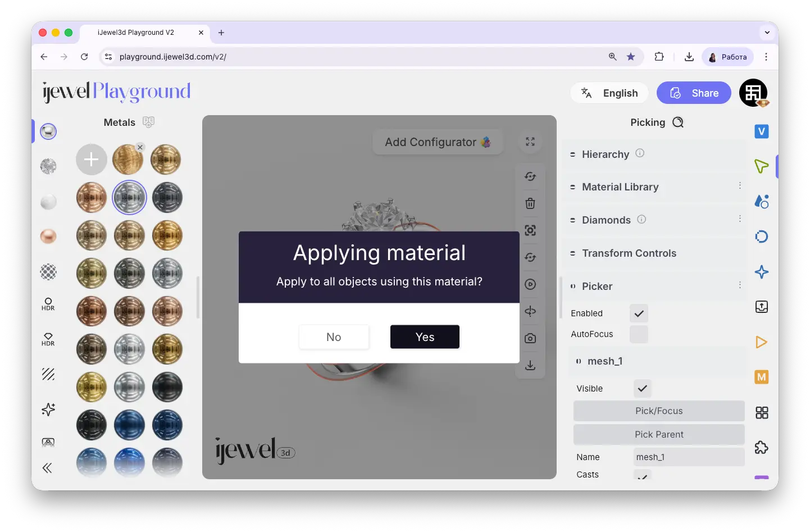Show info for the Diamonds section
The image size is (810, 532).
(641, 219)
